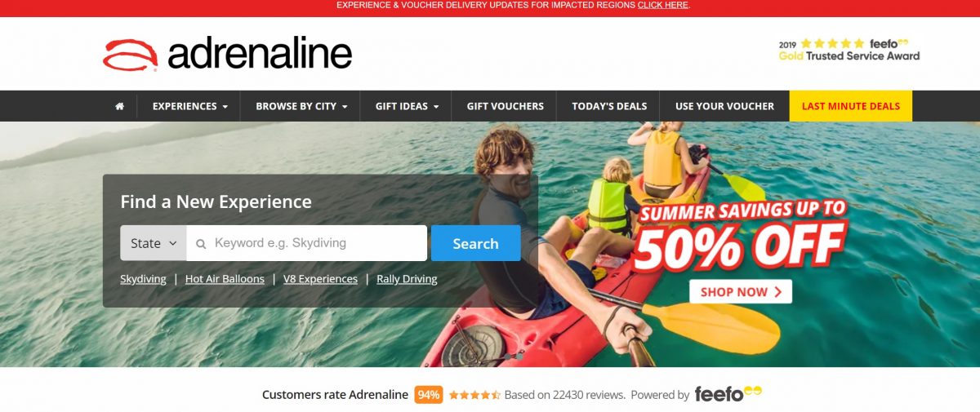
Task: Click the home icon in navigation bar
Action: pyautogui.click(x=120, y=106)
